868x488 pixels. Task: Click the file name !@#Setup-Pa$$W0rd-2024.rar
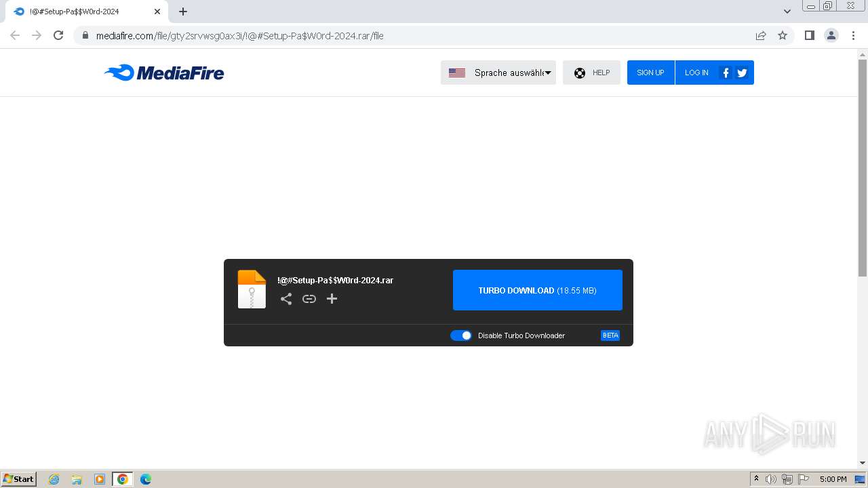click(336, 280)
